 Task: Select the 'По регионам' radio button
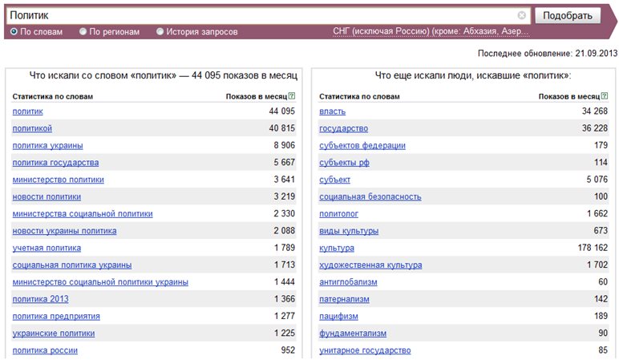pos(83,31)
